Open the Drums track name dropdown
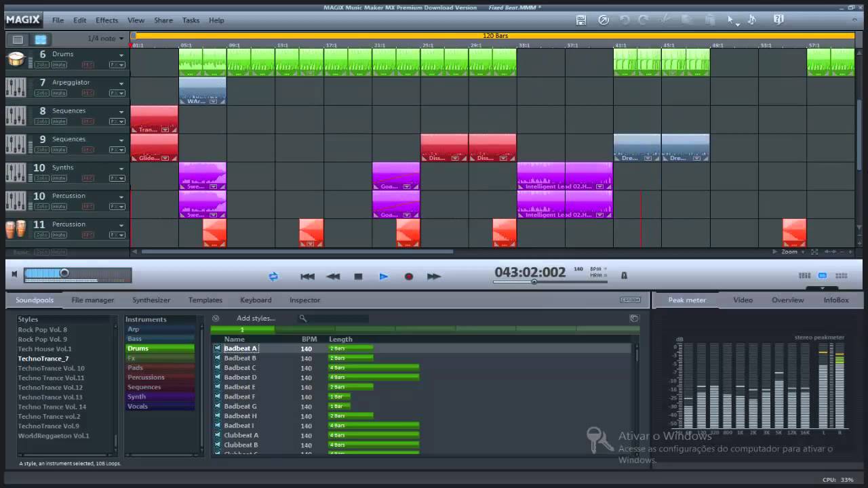This screenshot has height=488, width=868. [121, 55]
